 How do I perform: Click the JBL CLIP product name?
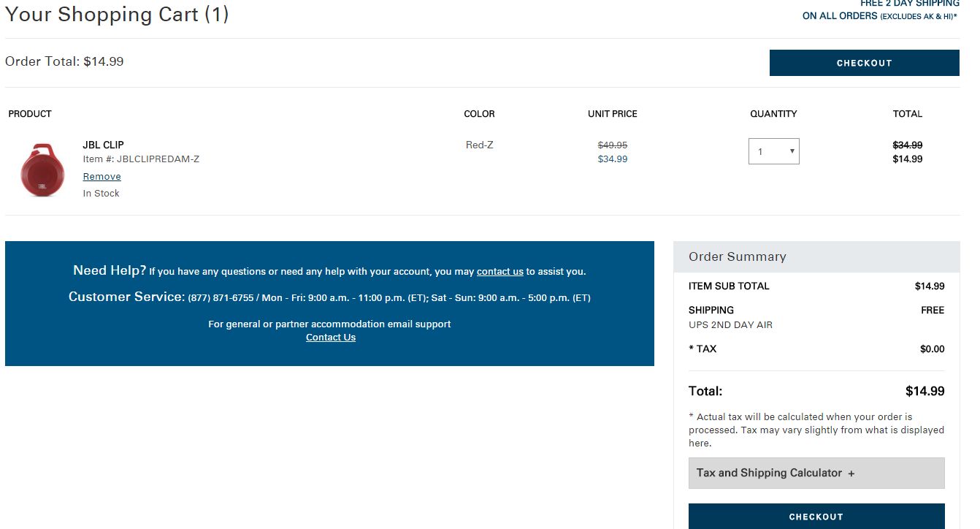click(x=103, y=145)
